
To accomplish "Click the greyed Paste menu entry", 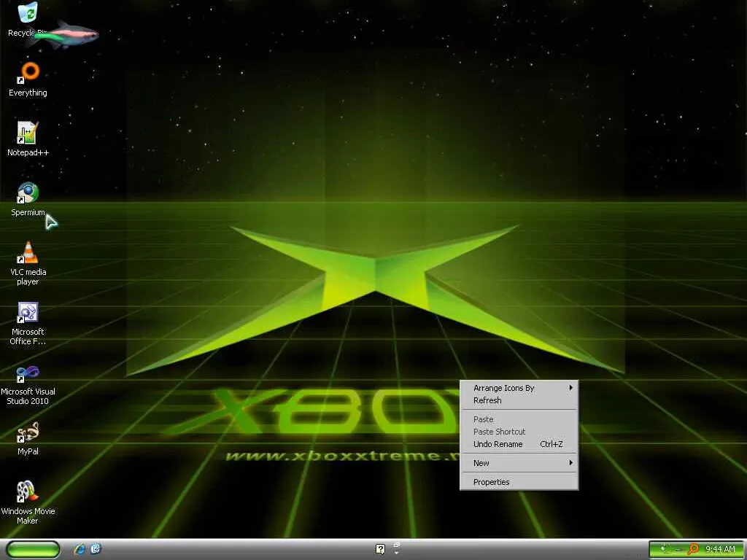I will point(519,419).
